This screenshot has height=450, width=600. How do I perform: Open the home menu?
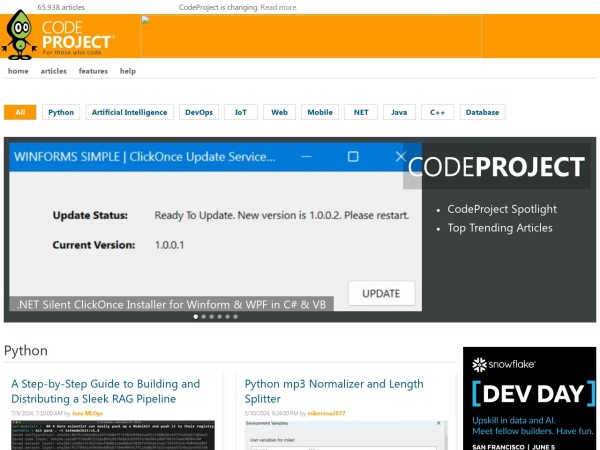18,71
